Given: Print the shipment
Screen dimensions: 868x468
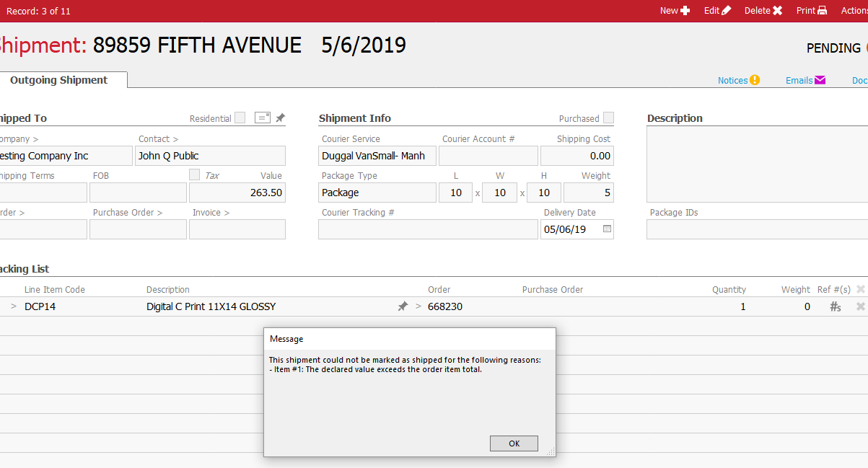Looking at the screenshot, I should click(x=811, y=11).
